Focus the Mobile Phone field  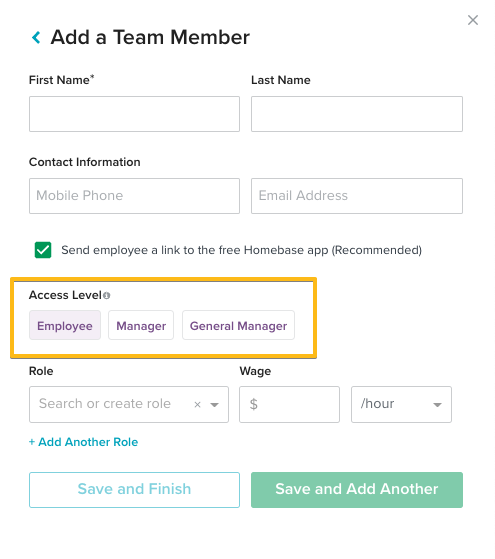(x=134, y=196)
